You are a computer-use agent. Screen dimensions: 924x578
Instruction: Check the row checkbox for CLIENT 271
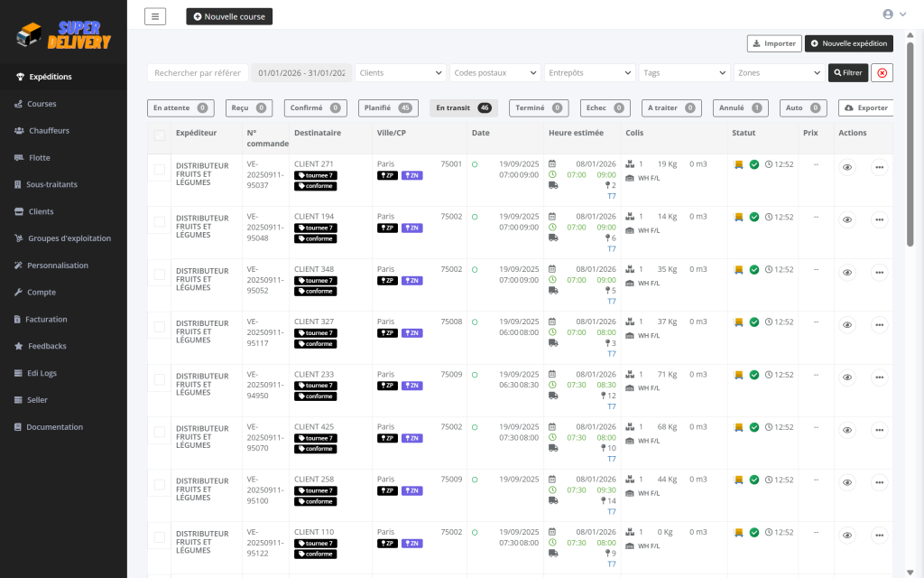[160, 169]
